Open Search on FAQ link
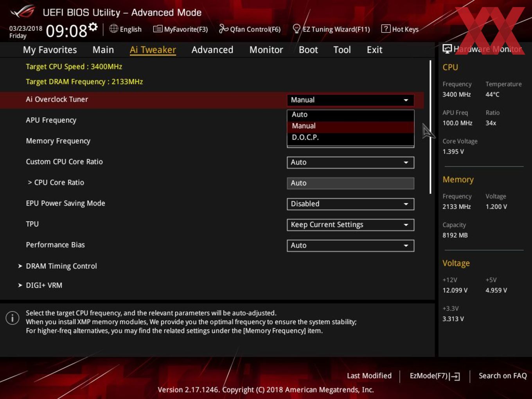The height and width of the screenshot is (399, 532). tap(503, 376)
